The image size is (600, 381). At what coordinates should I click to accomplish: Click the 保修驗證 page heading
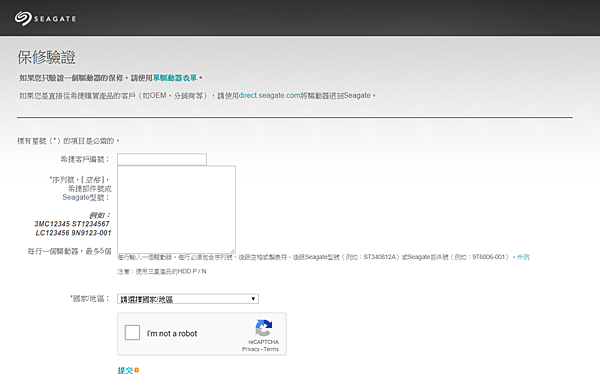[x=46, y=57]
